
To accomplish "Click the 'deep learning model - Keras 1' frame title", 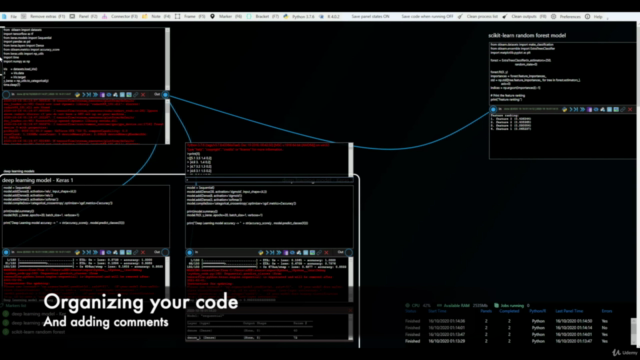I will point(38,180).
